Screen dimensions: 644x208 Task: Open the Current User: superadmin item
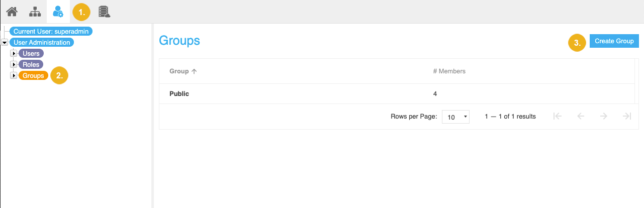(51, 31)
